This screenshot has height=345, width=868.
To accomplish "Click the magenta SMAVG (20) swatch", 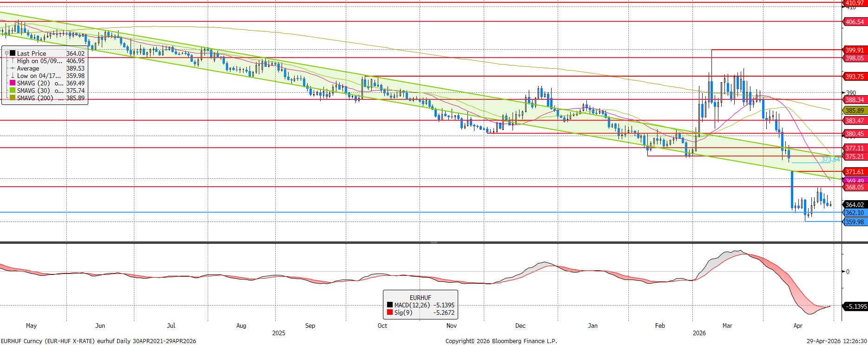I will (x=13, y=83).
